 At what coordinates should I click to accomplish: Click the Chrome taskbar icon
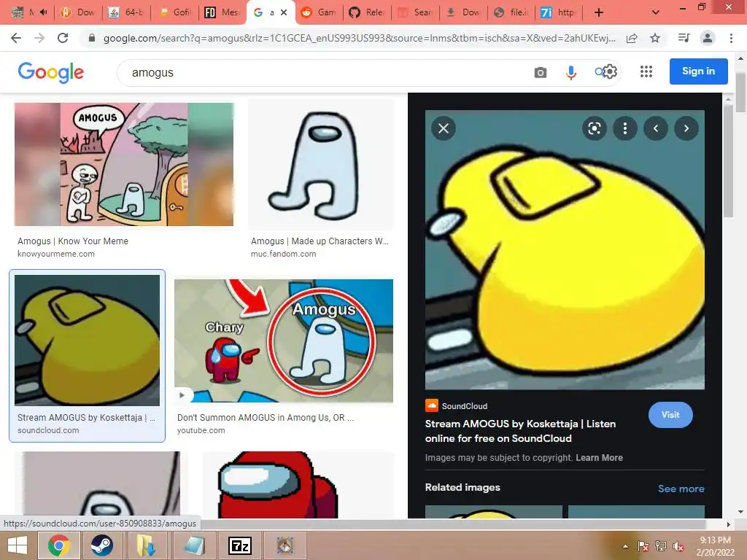[x=58, y=545]
